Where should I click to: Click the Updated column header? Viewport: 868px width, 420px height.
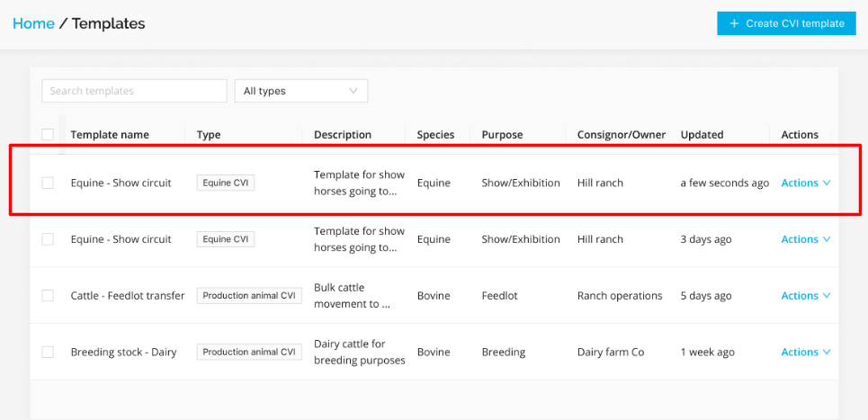click(702, 135)
